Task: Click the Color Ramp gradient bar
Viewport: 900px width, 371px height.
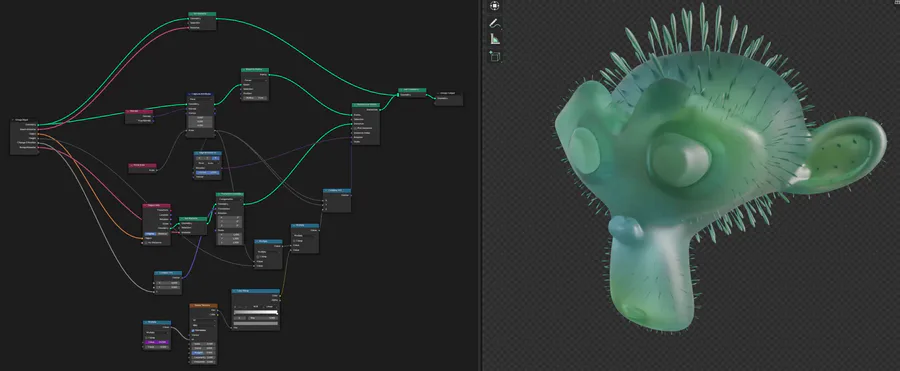Action: tap(255, 312)
